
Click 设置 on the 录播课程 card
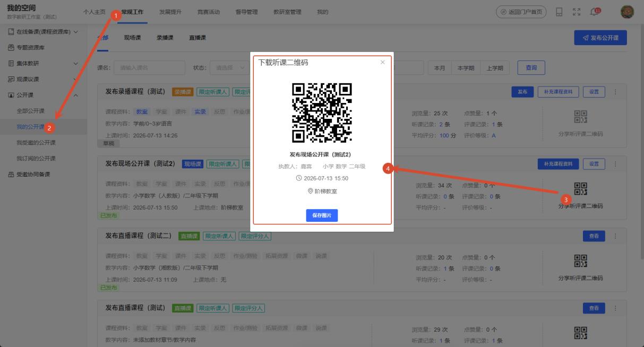click(x=594, y=92)
